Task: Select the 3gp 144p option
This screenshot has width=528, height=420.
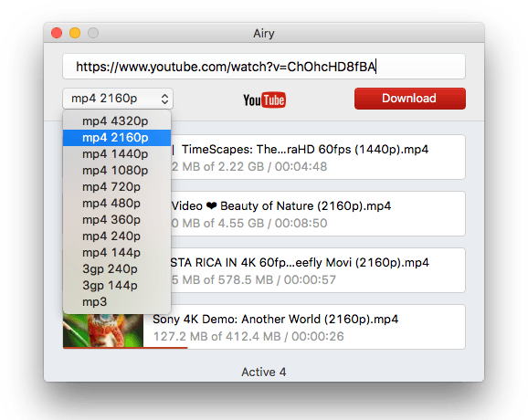Action: point(117,286)
